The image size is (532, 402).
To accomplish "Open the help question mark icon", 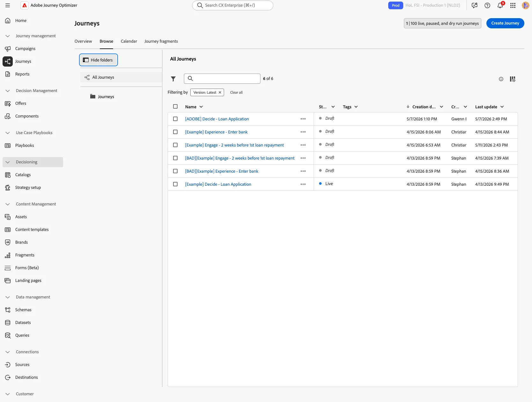I will pos(487,5).
